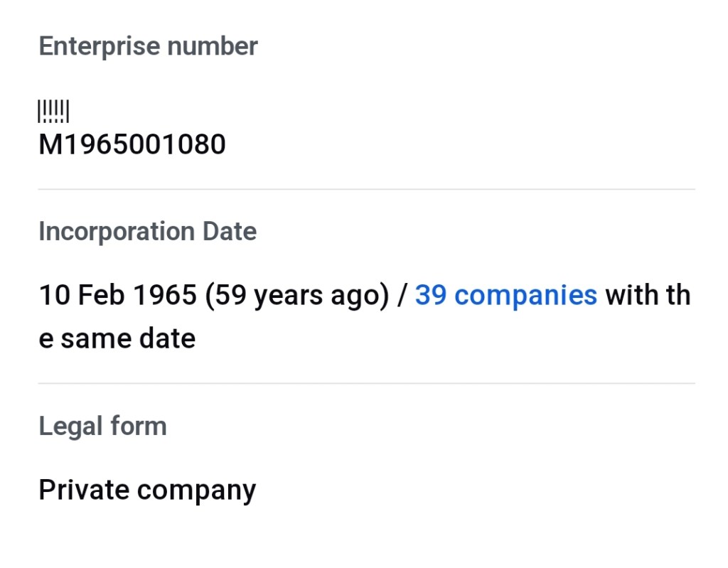Screen dimensions: 728x568
Task: Click the Incorporation Date heading
Action: point(147,231)
